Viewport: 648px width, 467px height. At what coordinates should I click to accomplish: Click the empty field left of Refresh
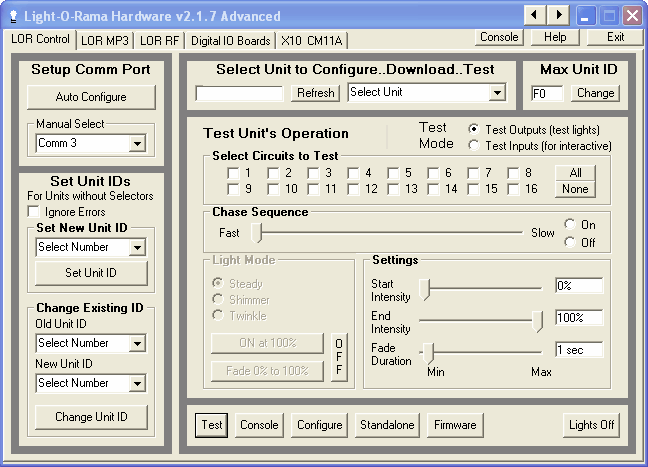point(239,93)
